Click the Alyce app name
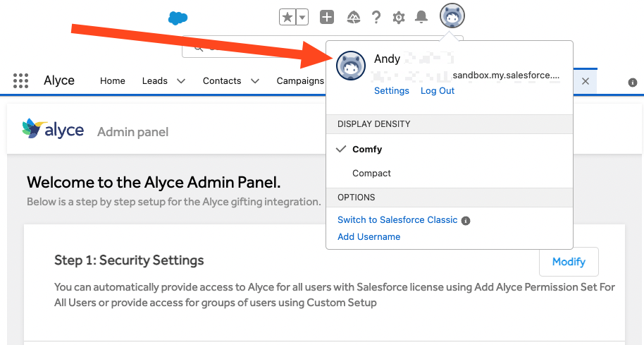644x345 pixels. pyautogui.click(x=59, y=80)
